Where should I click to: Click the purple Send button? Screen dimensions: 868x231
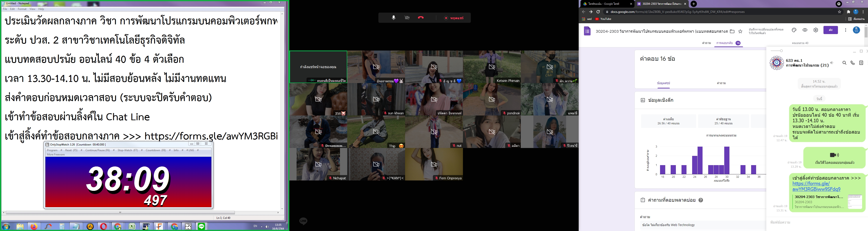(x=831, y=30)
